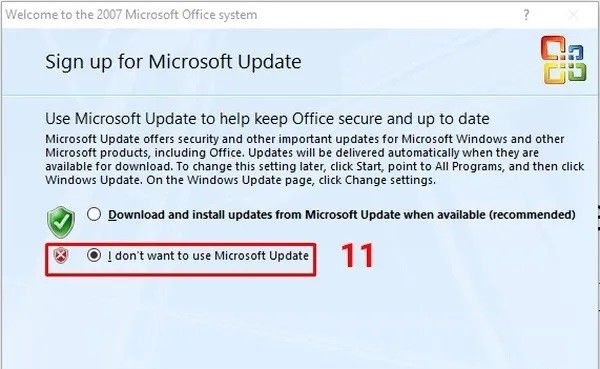Click the available for download text in the paragraph
600x369 pixels.
click(108, 167)
